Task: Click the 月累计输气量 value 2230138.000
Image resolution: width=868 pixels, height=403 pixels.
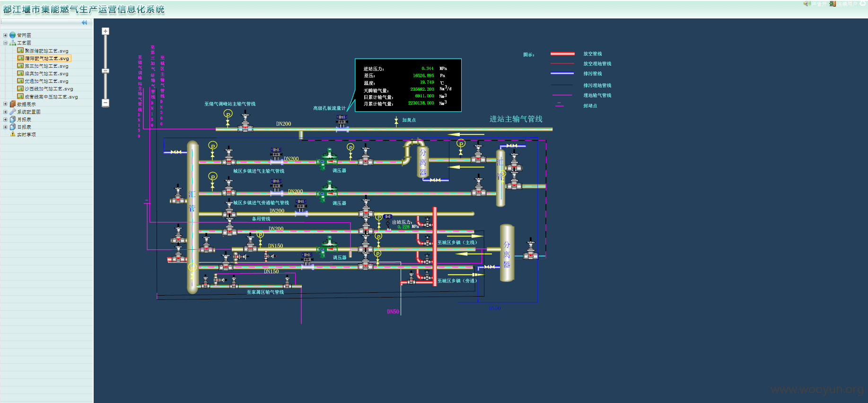Action: tap(421, 103)
